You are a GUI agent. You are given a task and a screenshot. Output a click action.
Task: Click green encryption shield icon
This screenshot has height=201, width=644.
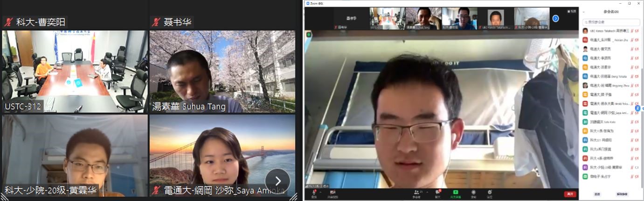[308, 34]
